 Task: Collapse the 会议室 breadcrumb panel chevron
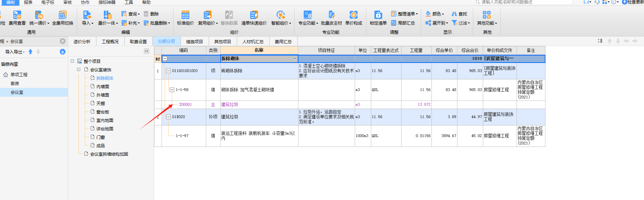[63, 41]
